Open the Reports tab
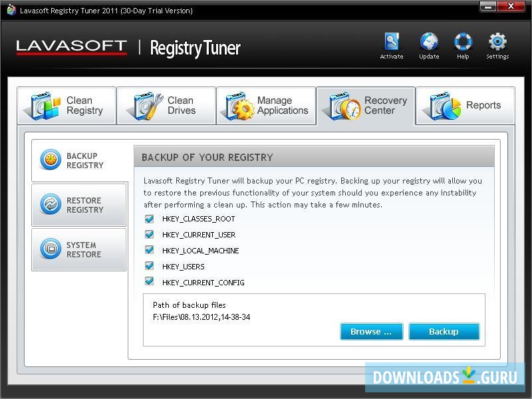 465,106
